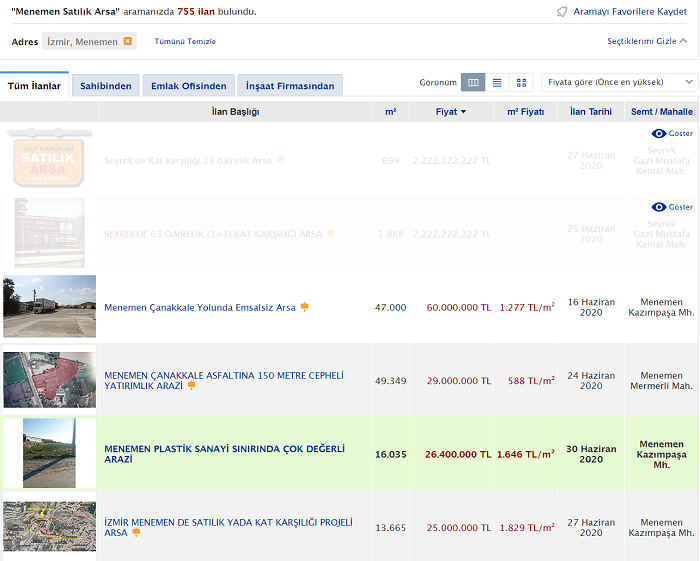The width and height of the screenshot is (700, 561).
Task: Sort by the Fiyat column header
Action: (x=450, y=112)
